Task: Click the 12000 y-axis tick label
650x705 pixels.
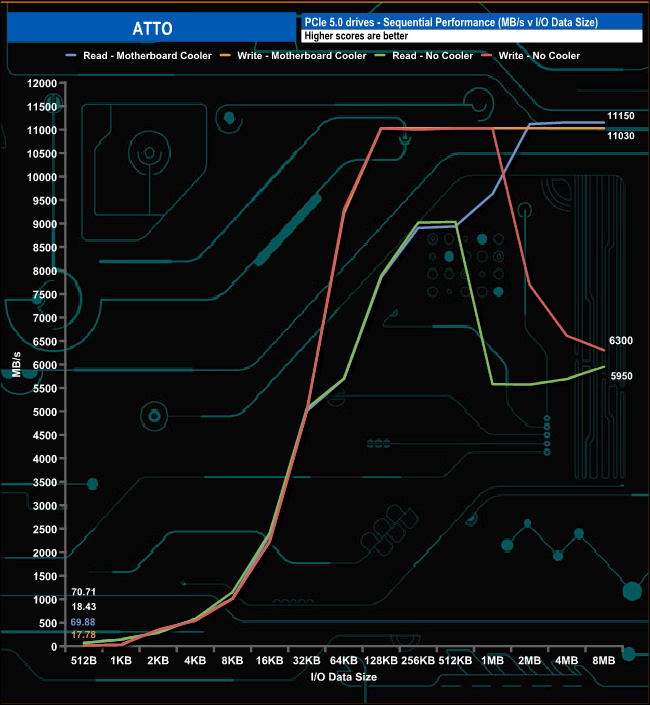Action: pos(42,83)
